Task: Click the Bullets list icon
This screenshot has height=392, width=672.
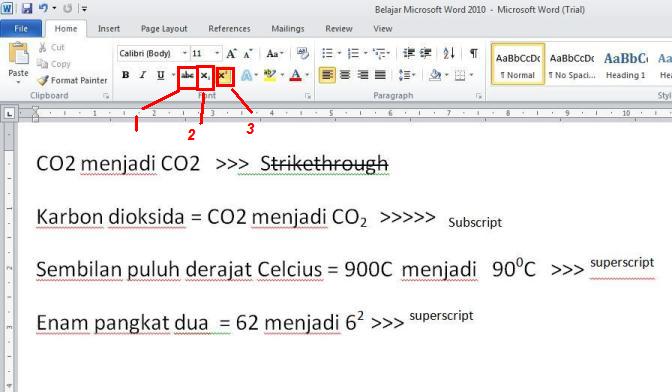Action: (327, 53)
